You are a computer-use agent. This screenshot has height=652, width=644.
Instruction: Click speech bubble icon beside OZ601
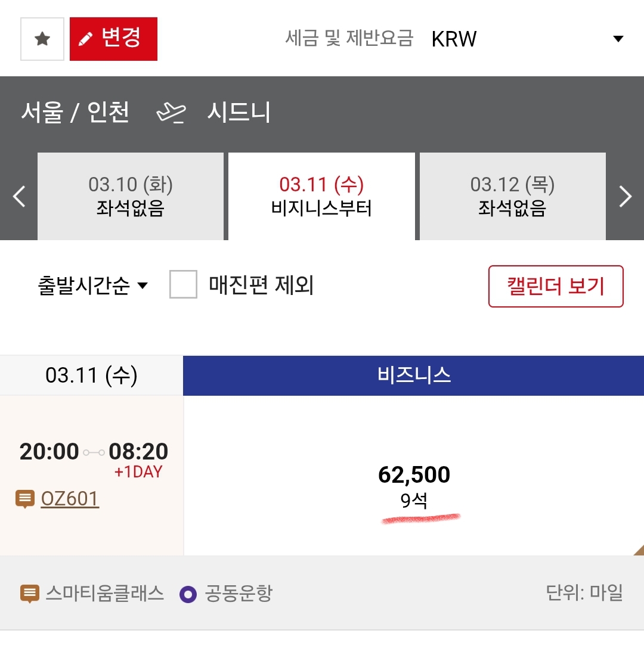[x=25, y=499]
